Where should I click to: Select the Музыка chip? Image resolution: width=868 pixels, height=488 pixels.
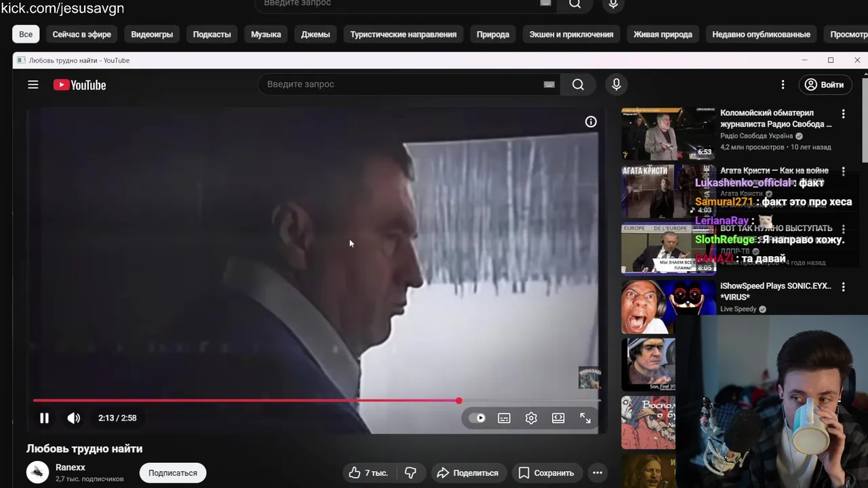pyautogui.click(x=266, y=35)
